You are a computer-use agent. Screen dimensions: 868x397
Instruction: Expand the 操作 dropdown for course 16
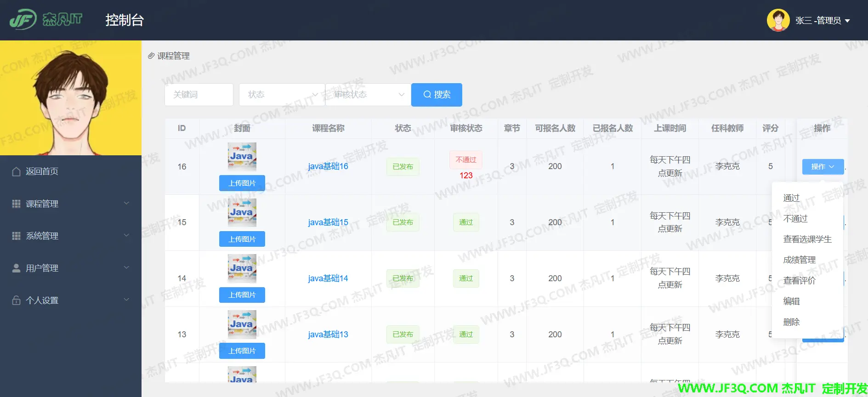point(823,166)
